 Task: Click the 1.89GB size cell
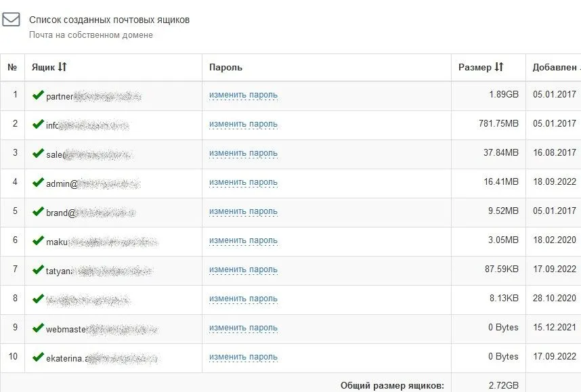click(x=503, y=95)
